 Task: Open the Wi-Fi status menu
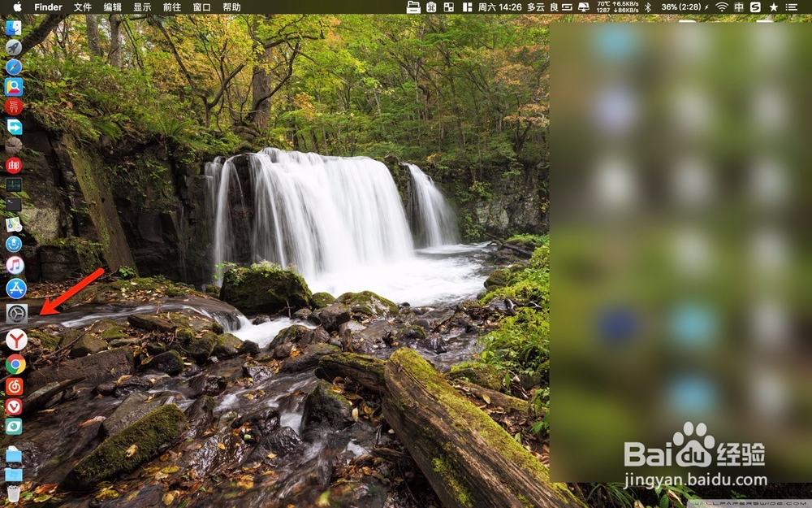click(721, 7)
